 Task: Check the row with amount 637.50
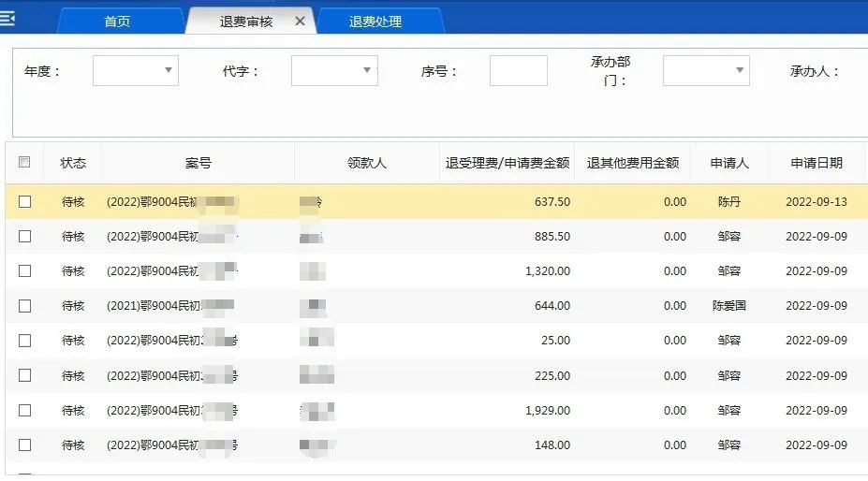pos(24,201)
